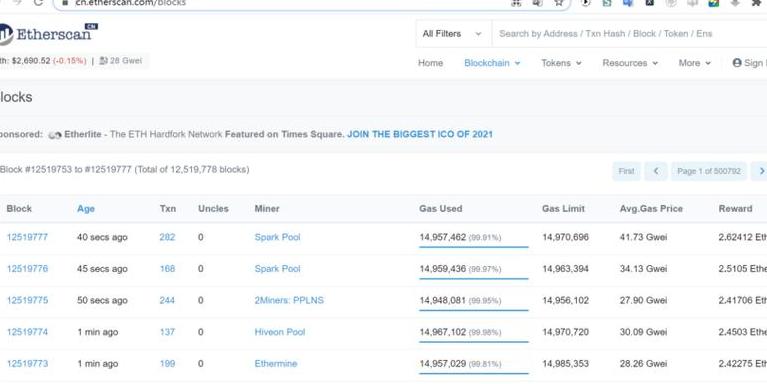Open the Home nav item
The height and width of the screenshot is (384, 767).
[x=430, y=63]
